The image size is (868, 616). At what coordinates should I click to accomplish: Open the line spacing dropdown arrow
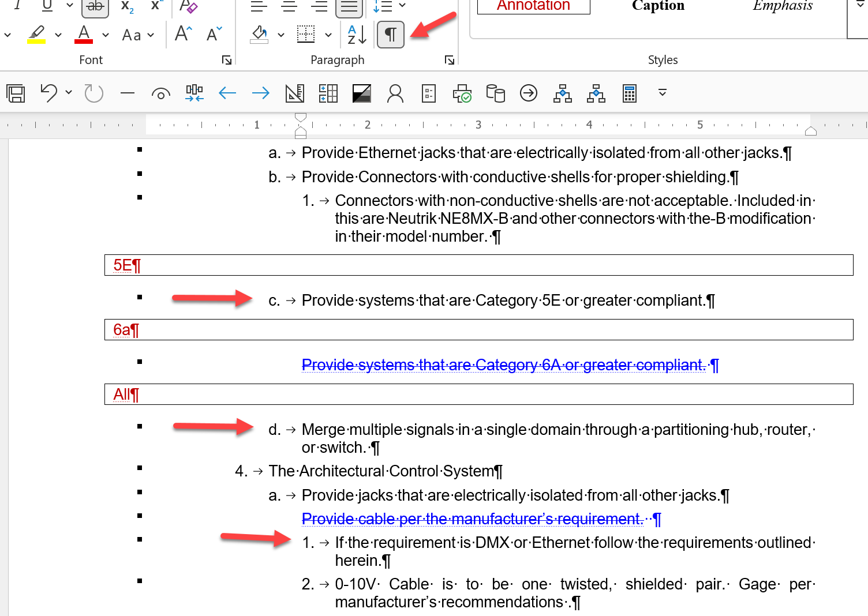pos(402,5)
